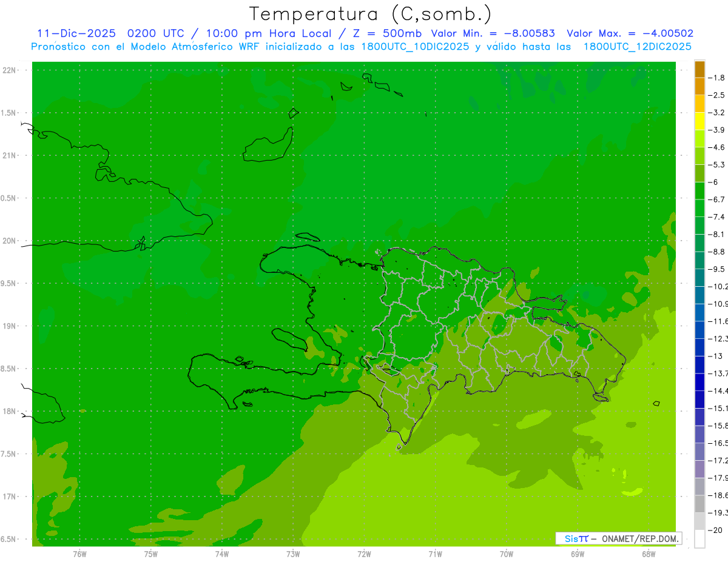Click the 20N latitude label
The height and width of the screenshot is (562, 728).
(x=10, y=241)
